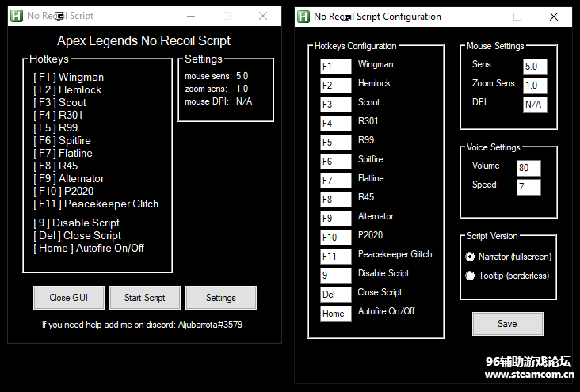
Task: Focus the Spitfire hotkey field containing F6
Action: tap(336, 162)
